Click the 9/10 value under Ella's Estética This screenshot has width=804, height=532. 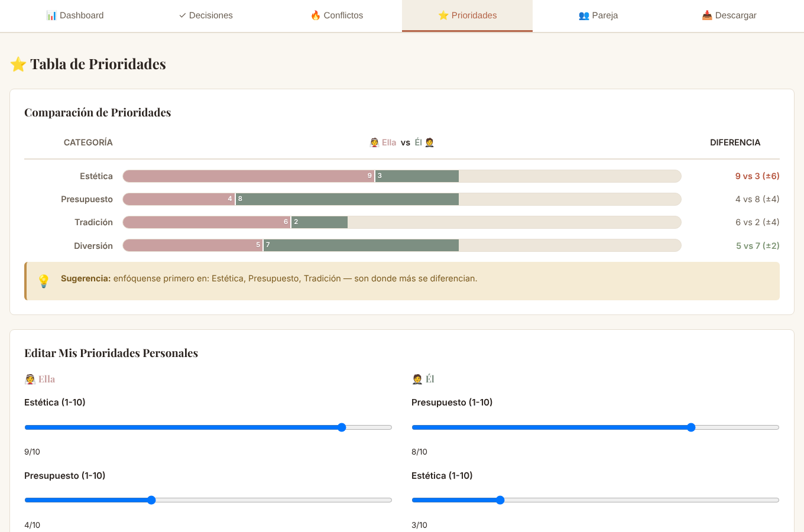pos(32,452)
